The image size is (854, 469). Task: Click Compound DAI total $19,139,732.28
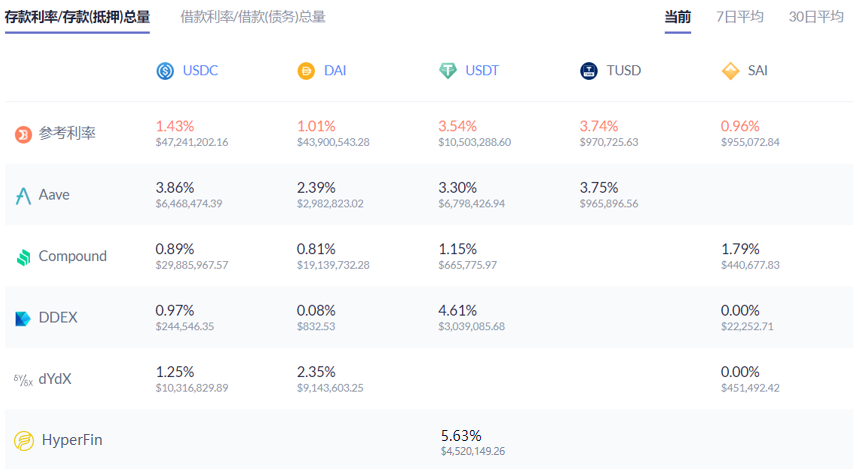click(x=333, y=265)
